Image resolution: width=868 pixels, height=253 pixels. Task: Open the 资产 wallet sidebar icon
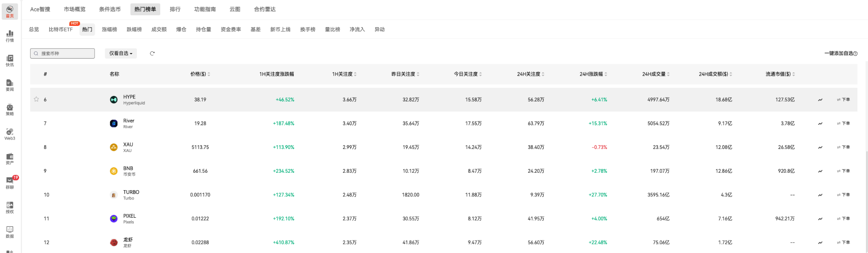[10, 158]
